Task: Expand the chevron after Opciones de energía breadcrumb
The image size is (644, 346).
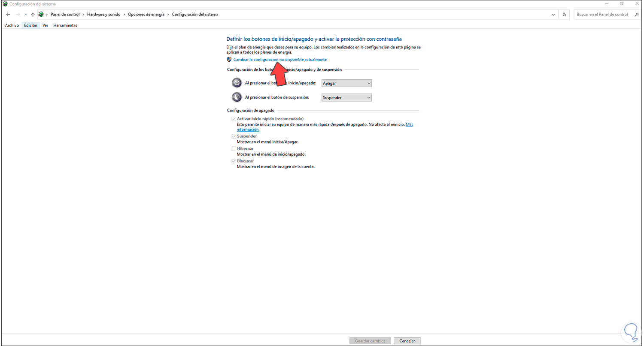Action: (x=168, y=14)
